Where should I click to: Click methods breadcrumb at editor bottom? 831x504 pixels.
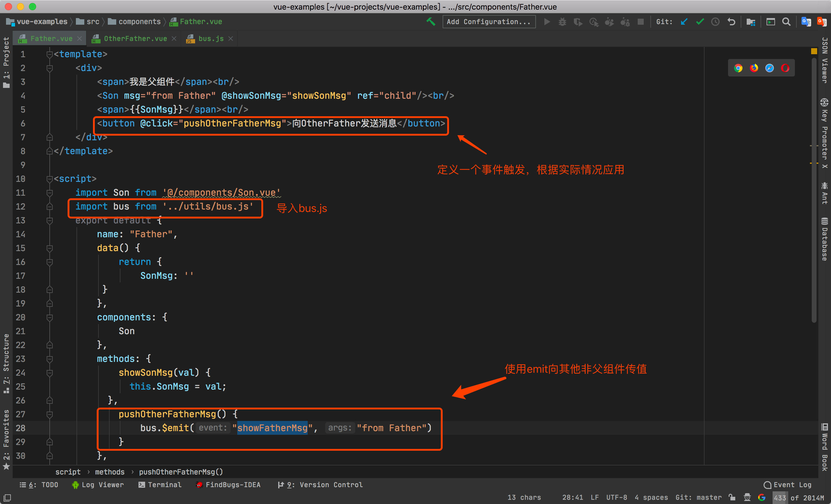pos(110,472)
